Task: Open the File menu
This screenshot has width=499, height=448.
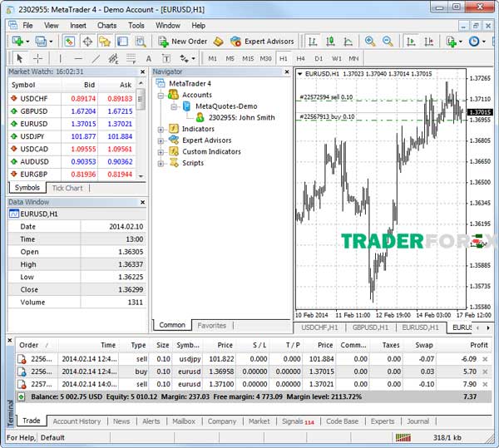Action: pyautogui.click(x=27, y=26)
